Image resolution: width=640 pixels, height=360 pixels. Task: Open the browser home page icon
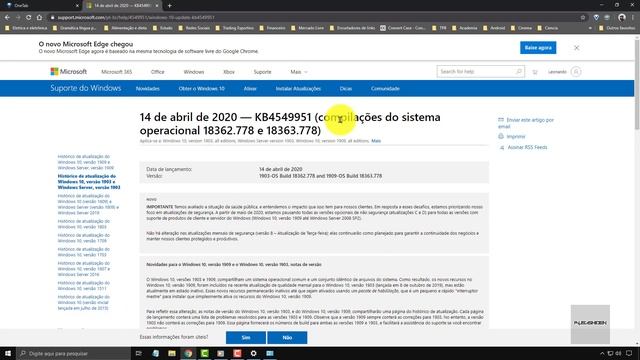(x=39, y=18)
